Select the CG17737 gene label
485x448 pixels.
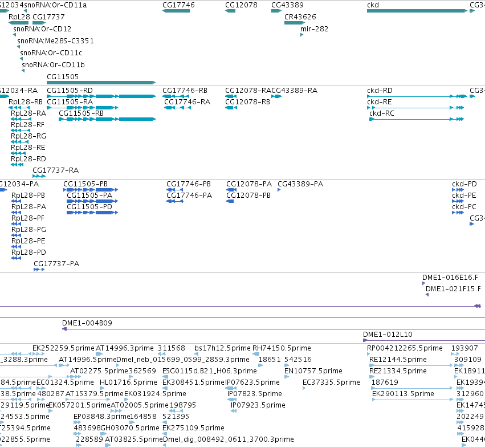tap(48, 17)
